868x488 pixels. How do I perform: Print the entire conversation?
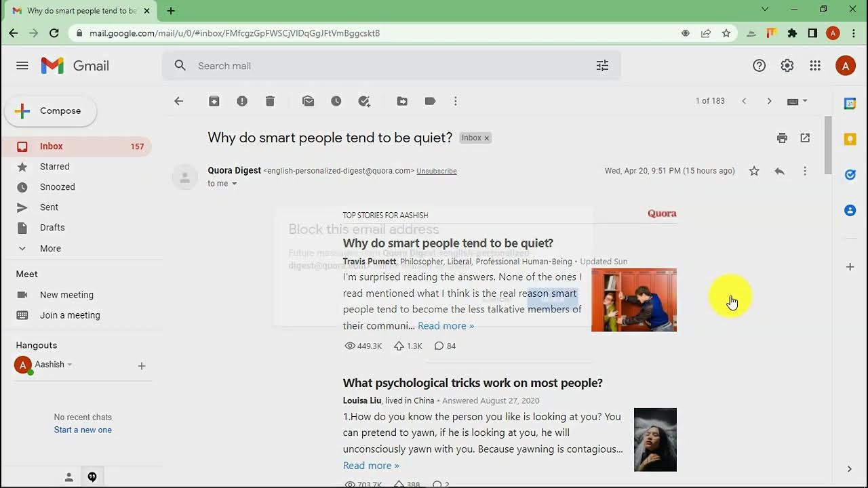782,138
